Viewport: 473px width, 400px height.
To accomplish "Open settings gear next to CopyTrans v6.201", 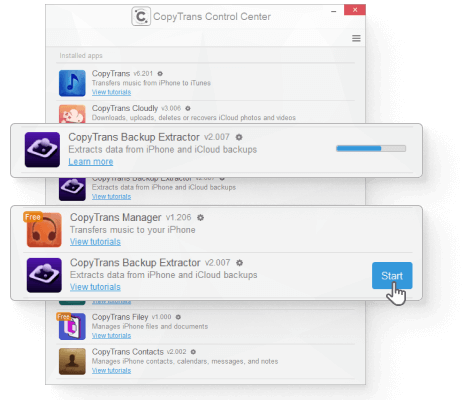I will coord(160,74).
